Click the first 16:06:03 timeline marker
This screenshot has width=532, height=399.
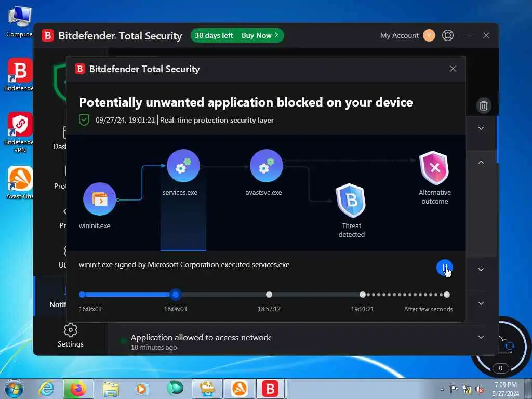[82, 295]
